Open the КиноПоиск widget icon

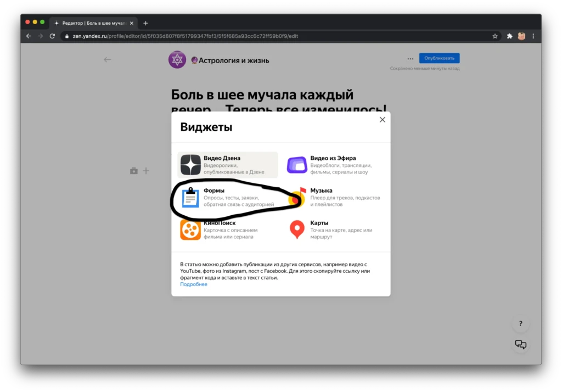(x=190, y=229)
